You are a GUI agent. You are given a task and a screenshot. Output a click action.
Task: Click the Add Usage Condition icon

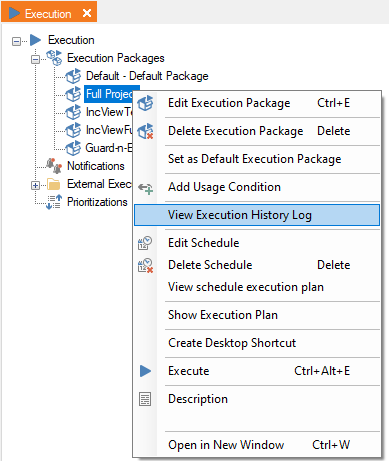145,188
